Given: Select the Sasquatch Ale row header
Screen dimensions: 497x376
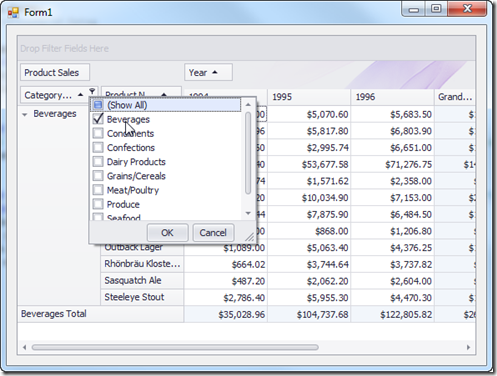Looking at the screenshot, I should [x=142, y=281].
